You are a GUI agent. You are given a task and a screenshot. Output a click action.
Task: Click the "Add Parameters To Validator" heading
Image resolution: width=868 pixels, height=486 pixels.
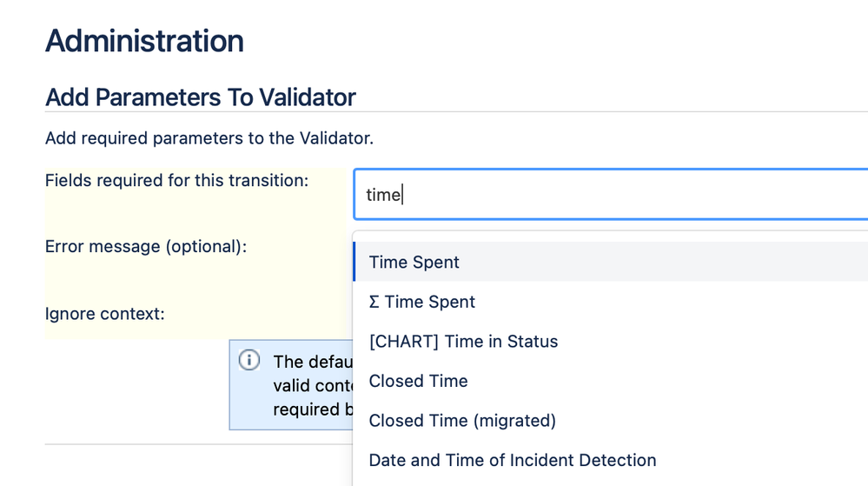pyautogui.click(x=201, y=97)
